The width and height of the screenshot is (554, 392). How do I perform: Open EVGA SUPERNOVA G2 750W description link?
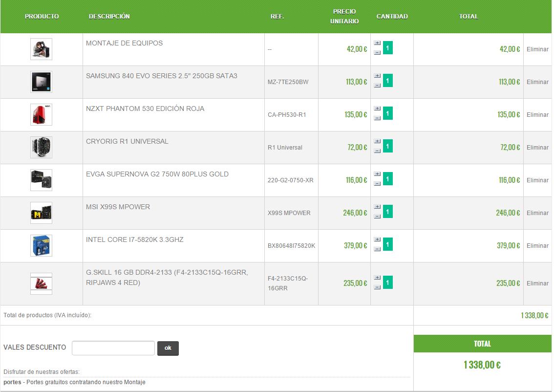[x=157, y=174]
